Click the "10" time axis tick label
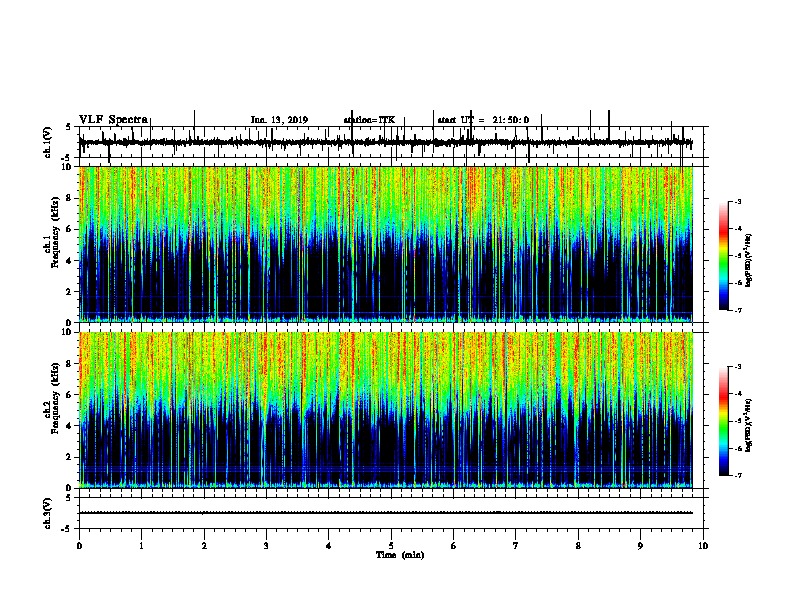 click(703, 546)
